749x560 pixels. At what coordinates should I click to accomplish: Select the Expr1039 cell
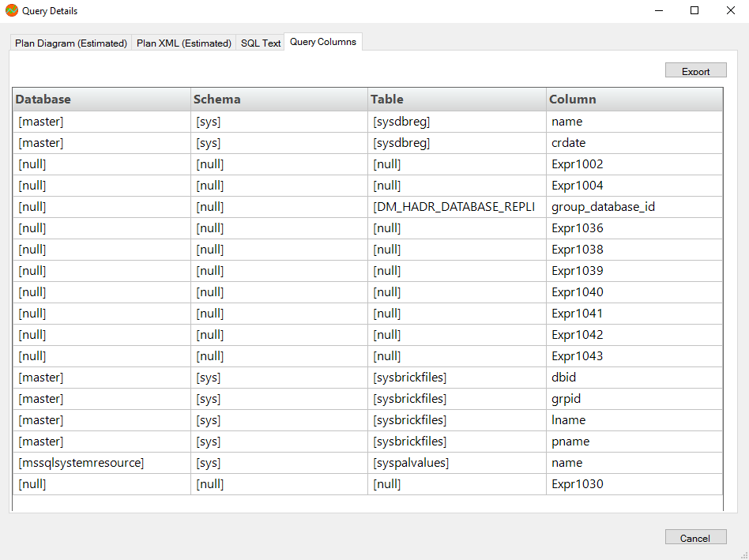[x=634, y=271]
